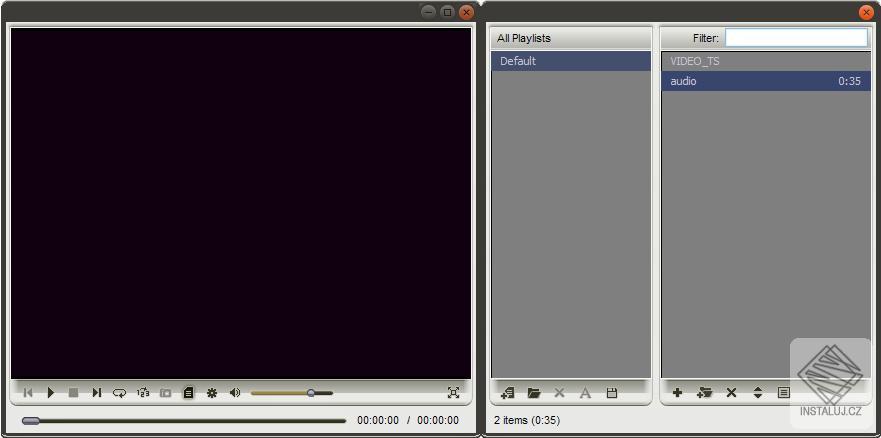The image size is (881, 438).
Task: Switch to fullscreen mode
Action: point(453,393)
